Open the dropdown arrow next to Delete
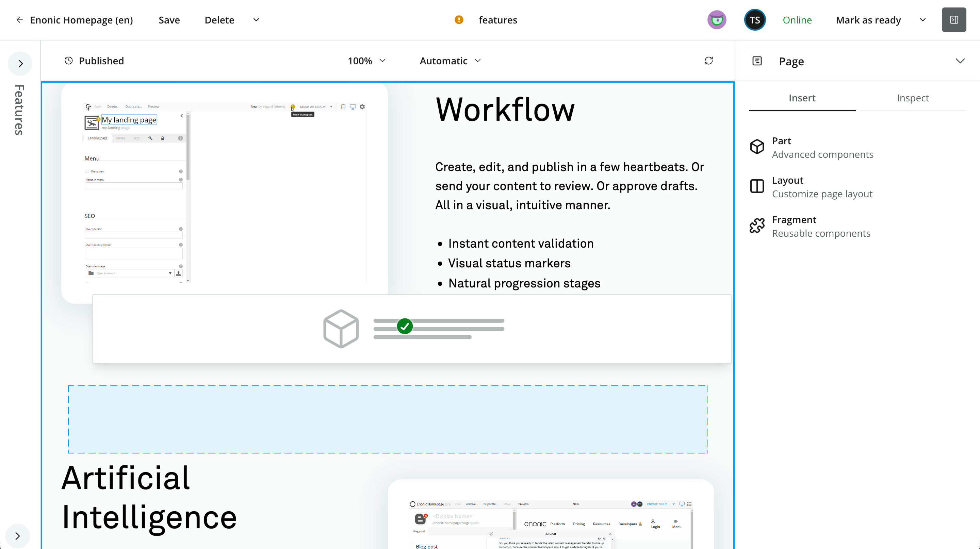Screen dimensions: 980x549 point(256,20)
